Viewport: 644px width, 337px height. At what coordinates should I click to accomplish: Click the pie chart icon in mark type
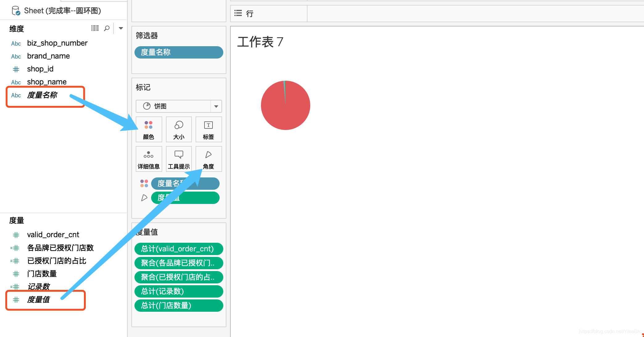tap(147, 106)
